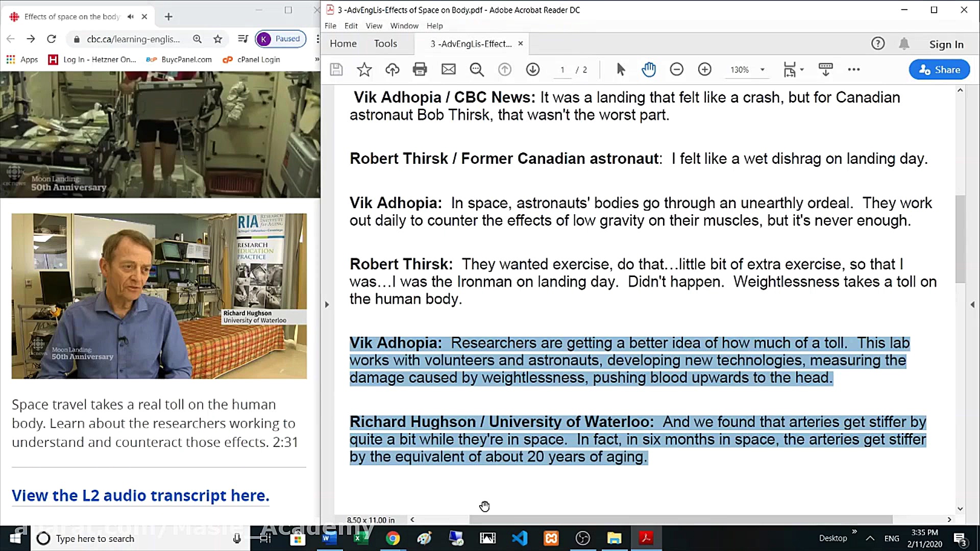Click the Print file icon

[x=420, y=69]
